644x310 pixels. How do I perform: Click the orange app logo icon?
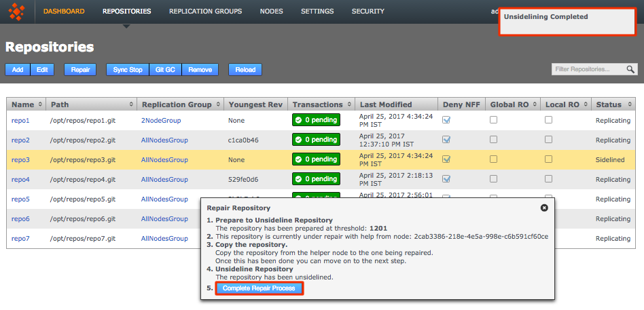18,12
